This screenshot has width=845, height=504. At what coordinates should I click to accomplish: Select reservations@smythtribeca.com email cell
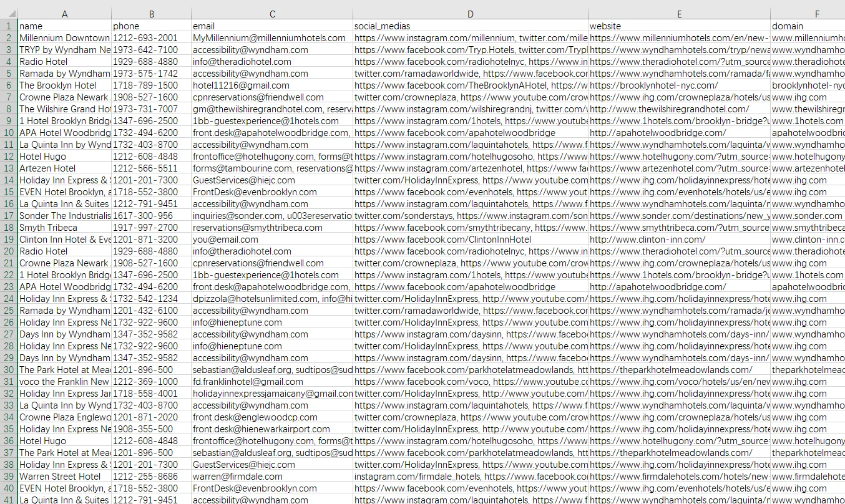tap(272, 228)
